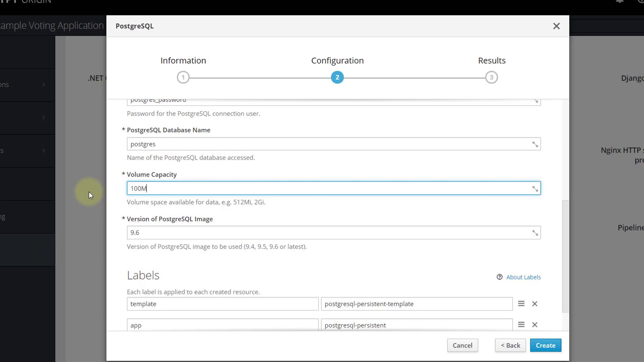644x362 pixels.
Task: Open the About Labels link
Action: (x=523, y=277)
